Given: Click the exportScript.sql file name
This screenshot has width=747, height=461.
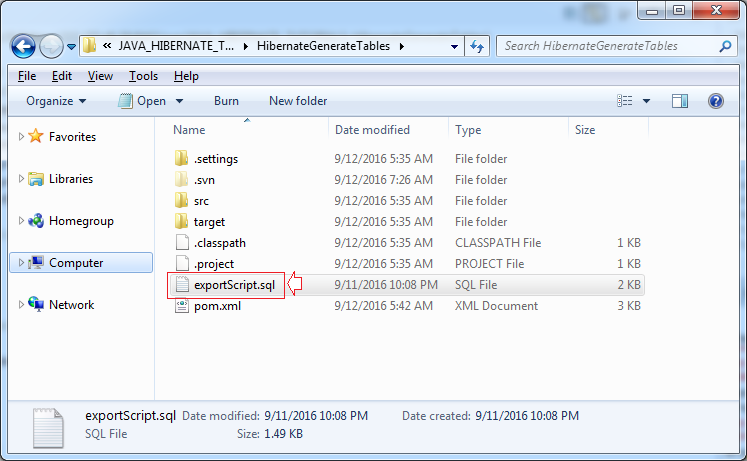Looking at the screenshot, I should pyautogui.click(x=234, y=285).
